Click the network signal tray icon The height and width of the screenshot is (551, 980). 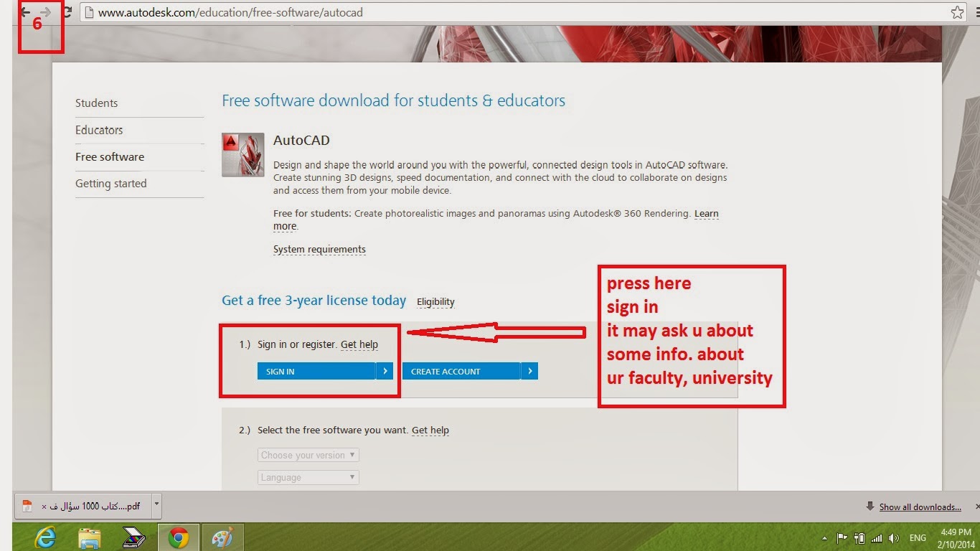tap(876, 538)
